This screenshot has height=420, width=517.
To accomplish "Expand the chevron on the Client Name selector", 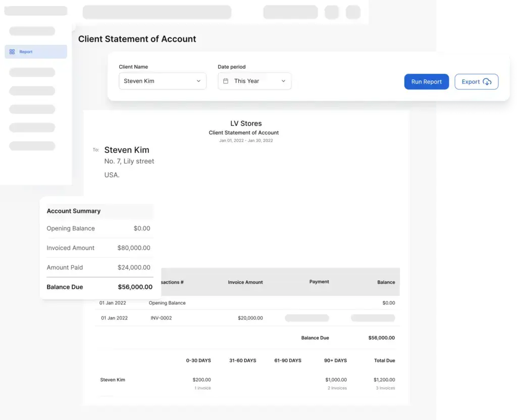I will click(199, 81).
